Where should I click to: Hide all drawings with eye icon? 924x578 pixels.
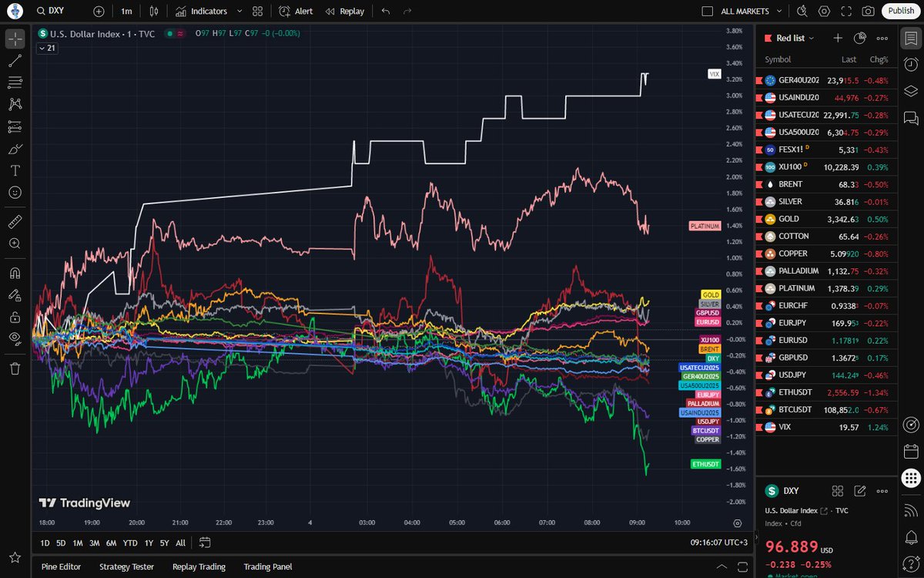pos(15,338)
